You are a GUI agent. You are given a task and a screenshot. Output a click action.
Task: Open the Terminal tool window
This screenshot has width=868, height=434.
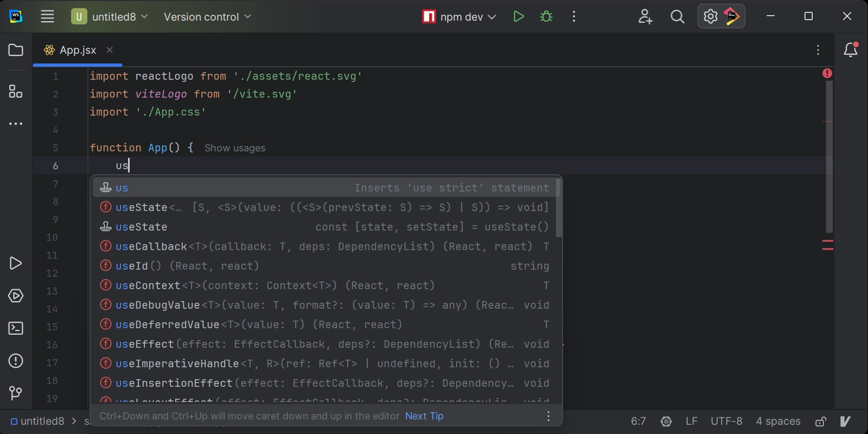[16, 328]
